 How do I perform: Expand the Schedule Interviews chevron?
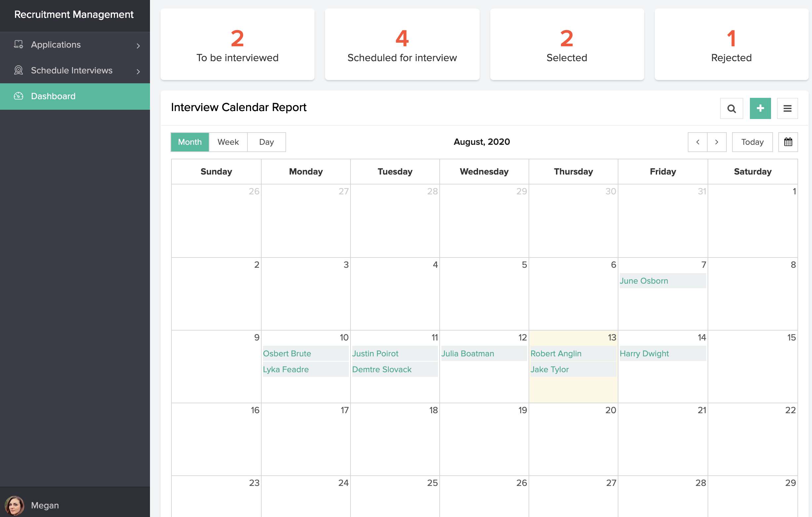coord(138,71)
